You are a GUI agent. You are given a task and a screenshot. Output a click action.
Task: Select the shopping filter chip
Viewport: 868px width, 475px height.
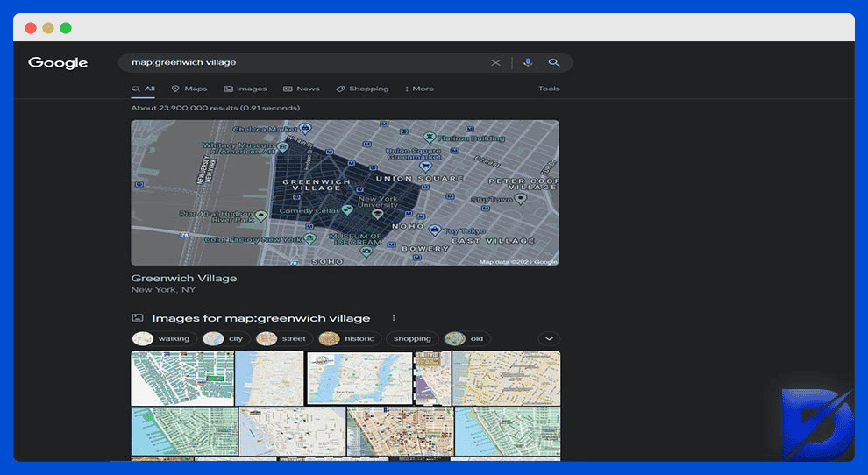coord(412,339)
